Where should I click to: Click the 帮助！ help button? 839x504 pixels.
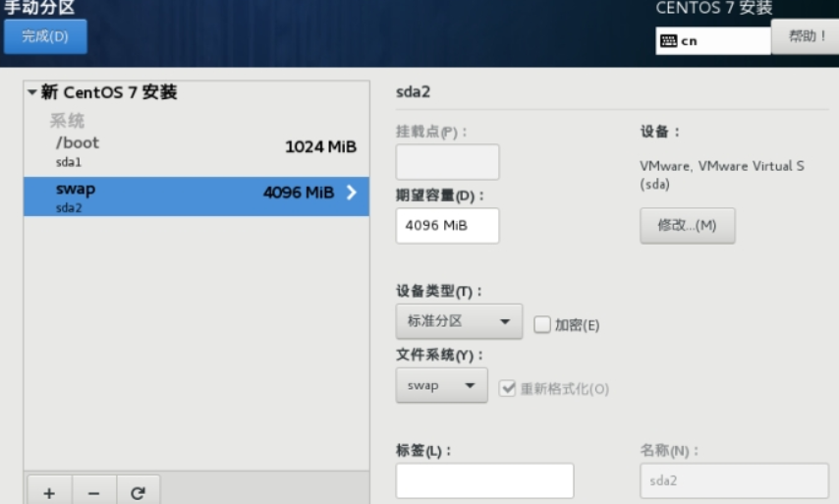click(x=806, y=36)
